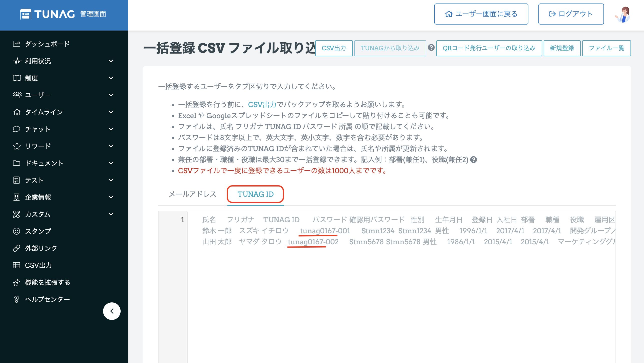Click the カスタム tools icon
Viewport: 644px width, 363px height.
click(x=17, y=214)
